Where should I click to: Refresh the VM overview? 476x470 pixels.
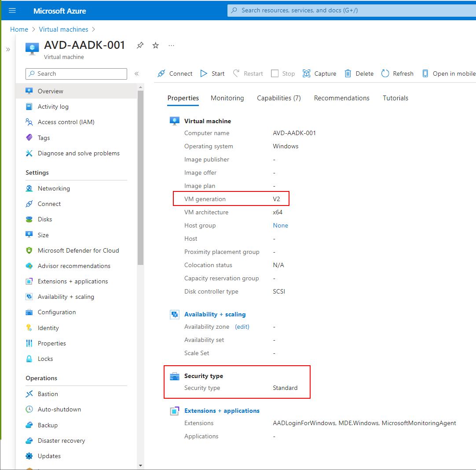pos(397,73)
